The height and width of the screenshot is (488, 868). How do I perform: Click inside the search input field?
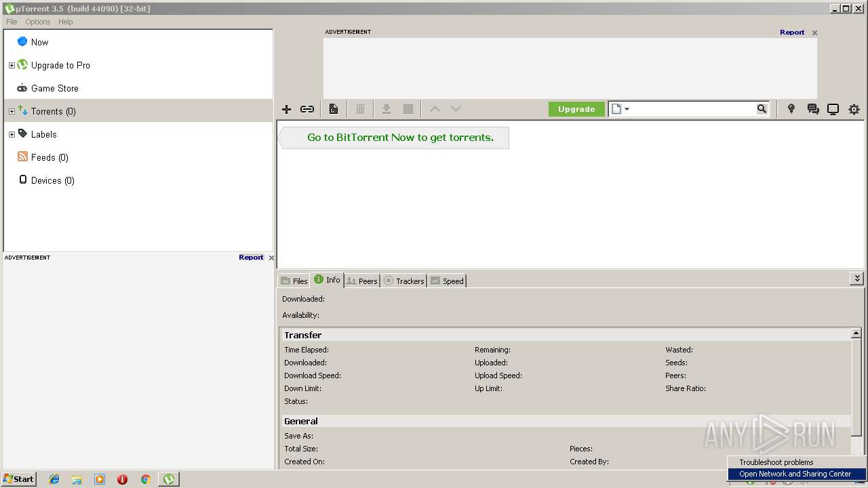pos(693,109)
